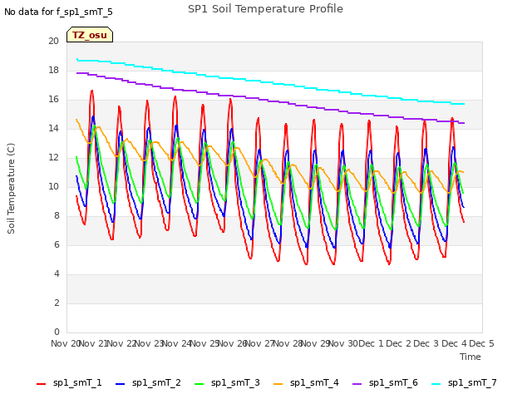
Task: Click the Time axis title
Action: coord(470,357)
